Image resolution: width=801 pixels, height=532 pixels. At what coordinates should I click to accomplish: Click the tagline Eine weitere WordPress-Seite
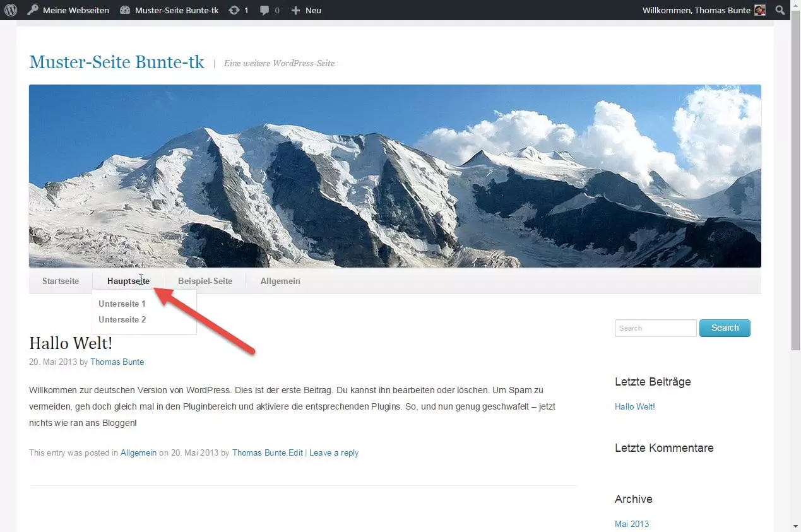(279, 63)
